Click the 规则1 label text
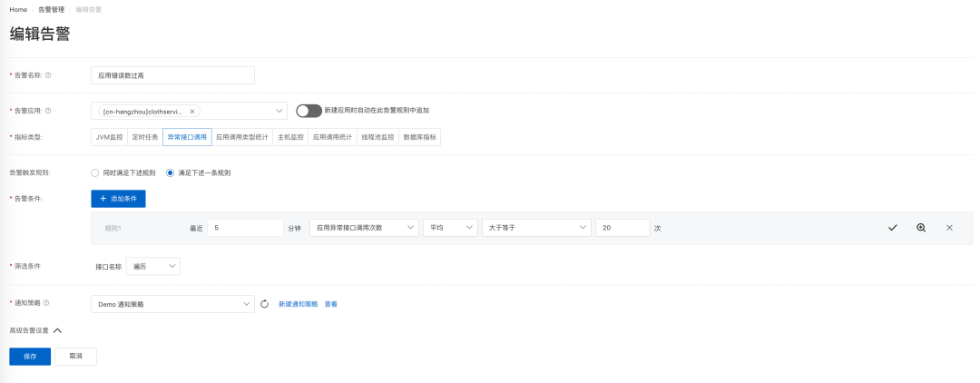980x383 pixels. point(113,228)
